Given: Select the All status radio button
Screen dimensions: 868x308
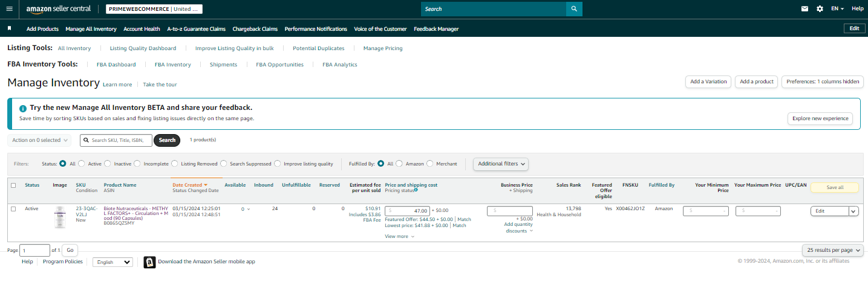Looking at the screenshot, I should (63, 164).
